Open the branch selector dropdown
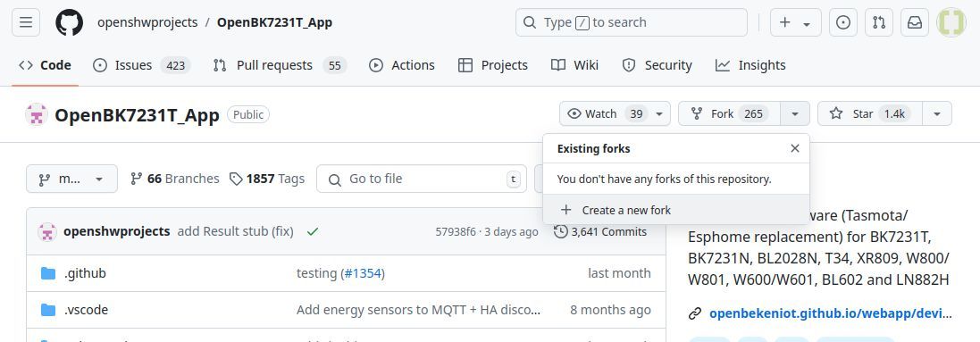 (71, 179)
